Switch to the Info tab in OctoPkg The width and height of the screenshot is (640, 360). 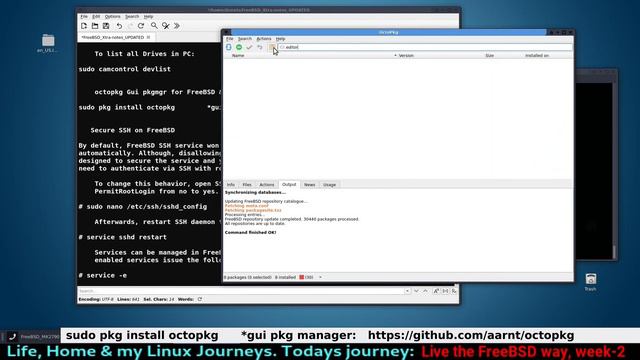[x=231, y=185]
